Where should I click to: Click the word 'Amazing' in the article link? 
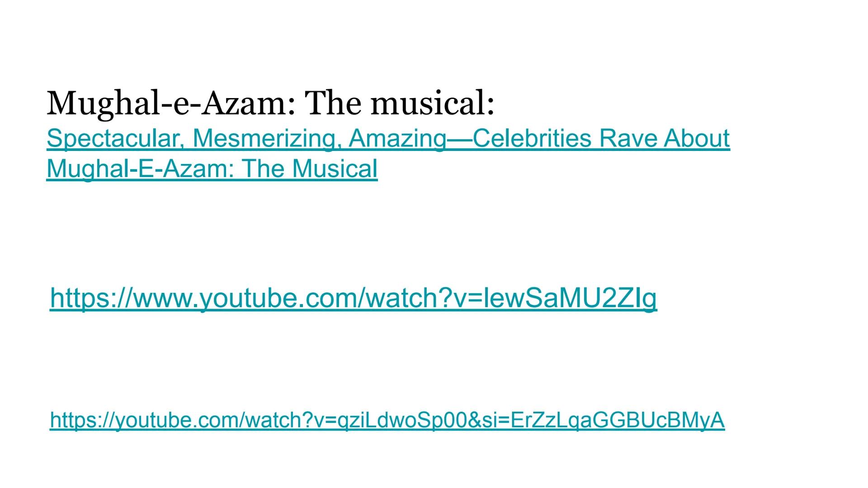pos(397,138)
